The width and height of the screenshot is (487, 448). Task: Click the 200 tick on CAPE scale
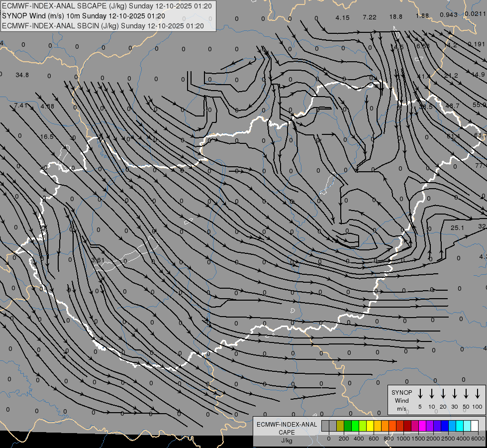tap(344, 439)
